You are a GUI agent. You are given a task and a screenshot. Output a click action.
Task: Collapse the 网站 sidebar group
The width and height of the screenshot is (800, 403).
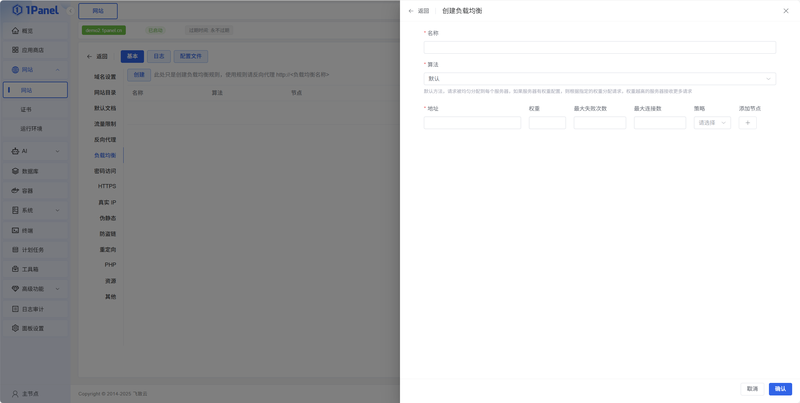click(57, 70)
